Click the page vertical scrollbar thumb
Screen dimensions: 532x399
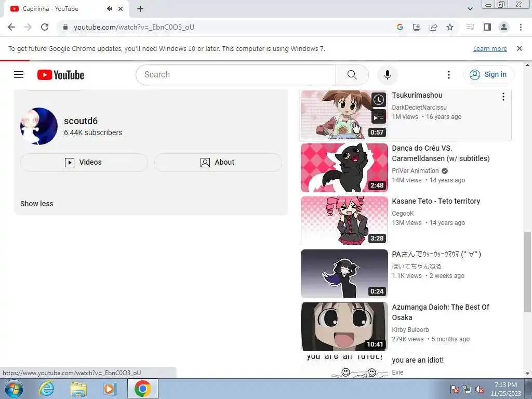coord(527,272)
